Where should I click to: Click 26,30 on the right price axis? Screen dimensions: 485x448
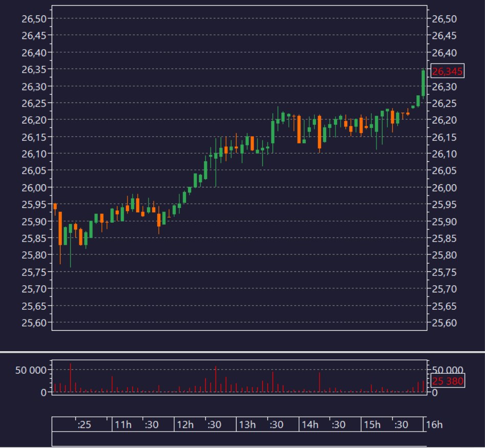tap(444, 87)
